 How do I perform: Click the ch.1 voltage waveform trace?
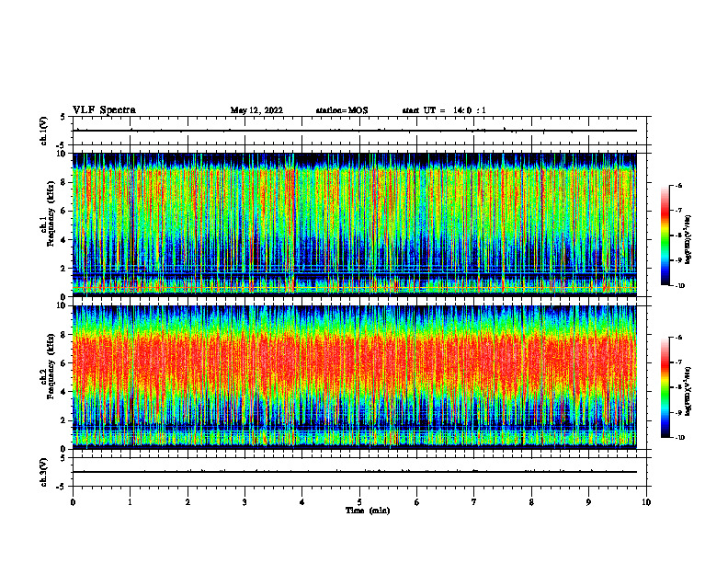[355, 131]
